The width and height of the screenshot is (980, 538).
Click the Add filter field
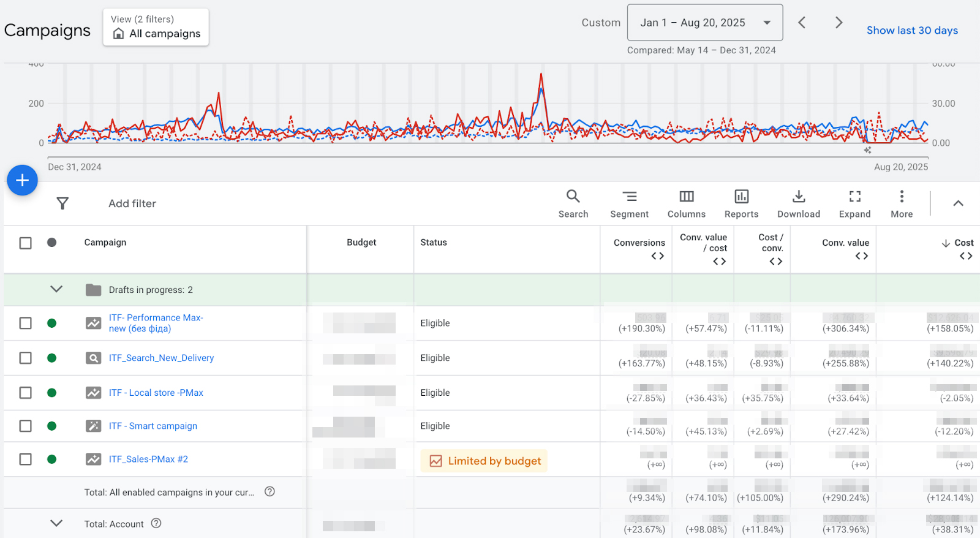(x=132, y=203)
